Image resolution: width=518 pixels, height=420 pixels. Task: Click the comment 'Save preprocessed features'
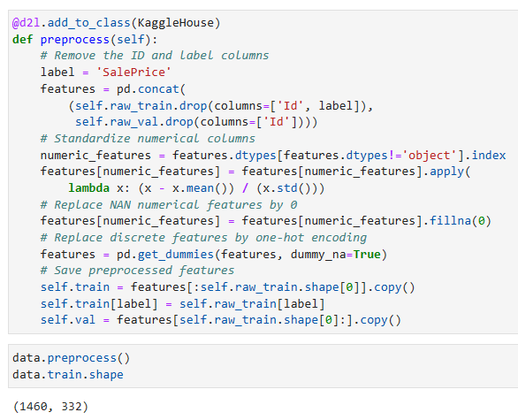point(137,271)
